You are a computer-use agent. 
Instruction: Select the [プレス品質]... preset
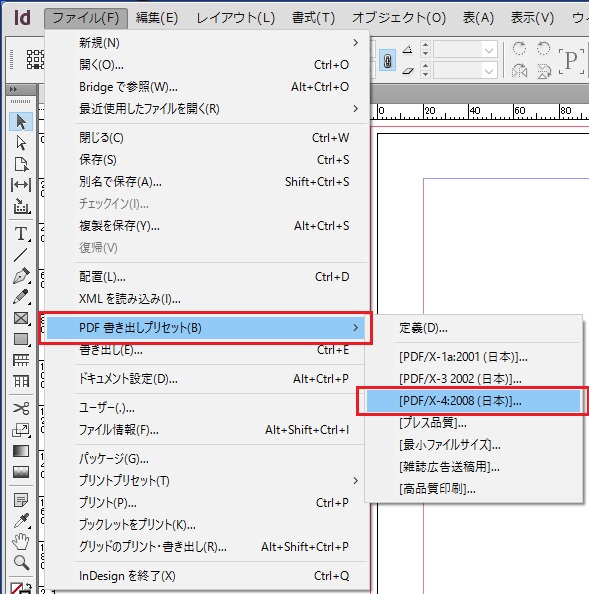(473, 423)
